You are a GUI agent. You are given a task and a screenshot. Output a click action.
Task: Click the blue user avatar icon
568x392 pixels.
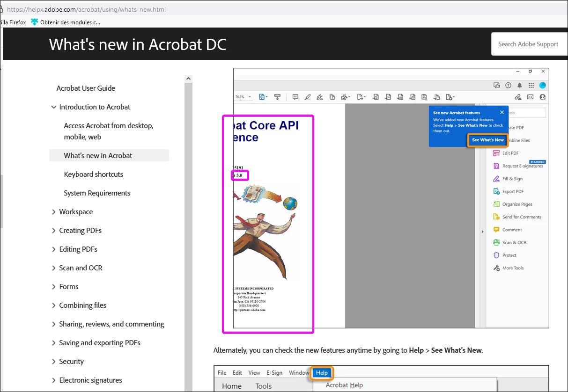click(x=542, y=85)
